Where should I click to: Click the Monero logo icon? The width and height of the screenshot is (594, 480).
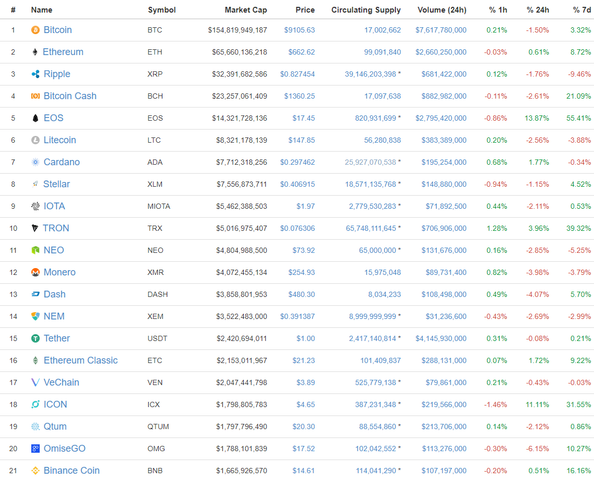35,272
